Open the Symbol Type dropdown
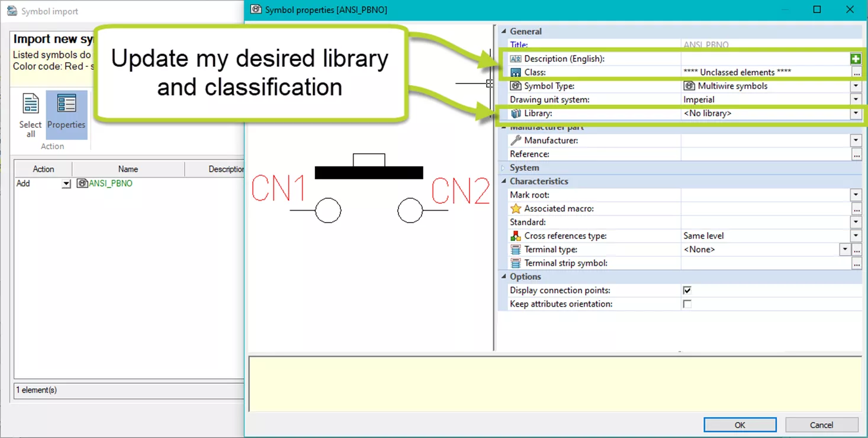Viewport: 868px width, 438px height. coord(856,86)
